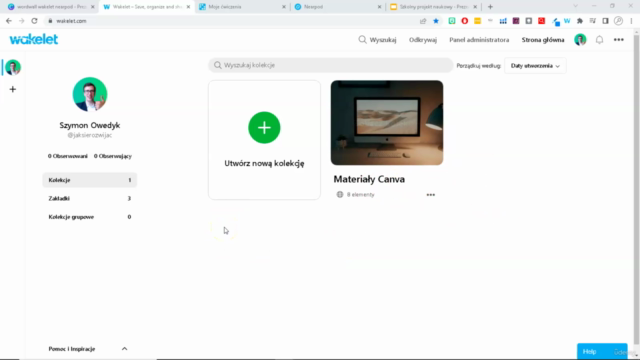Click the @jaksierozwijac username
Image resolution: width=640 pixels, height=360 pixels.
tap(90, 135)
